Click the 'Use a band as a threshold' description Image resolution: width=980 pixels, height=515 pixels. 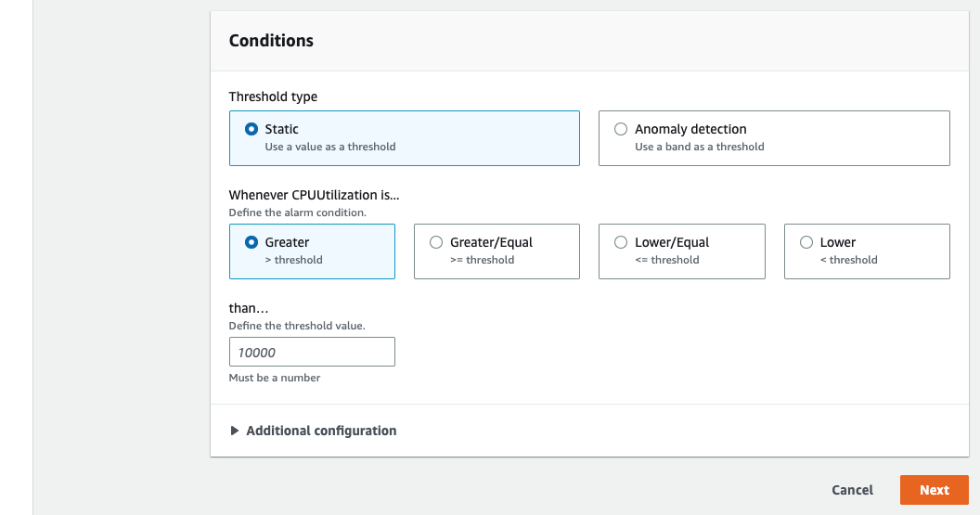tap(699, 147)
